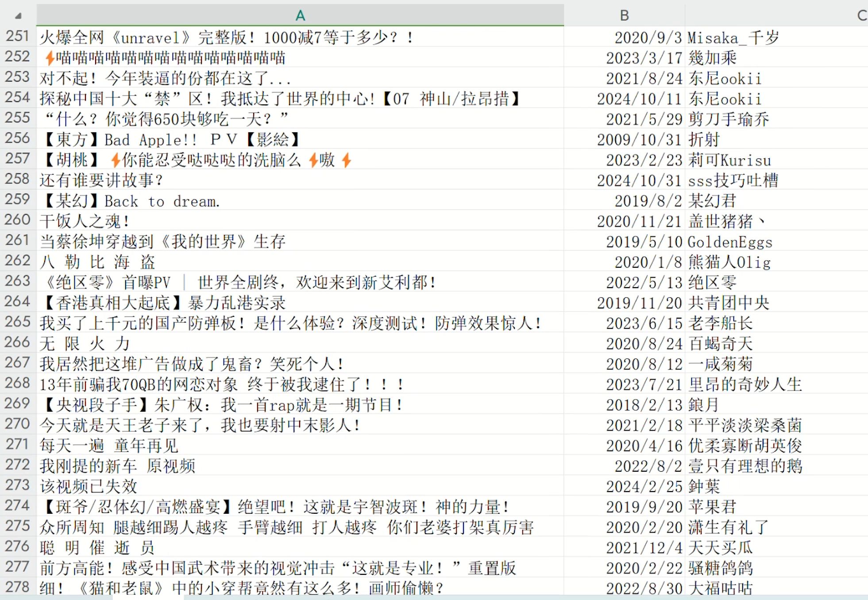The height and width of the screenshot is (600, 868).
Task: Click cell starting with 众所周知
Action: click(x=300, y=527)
